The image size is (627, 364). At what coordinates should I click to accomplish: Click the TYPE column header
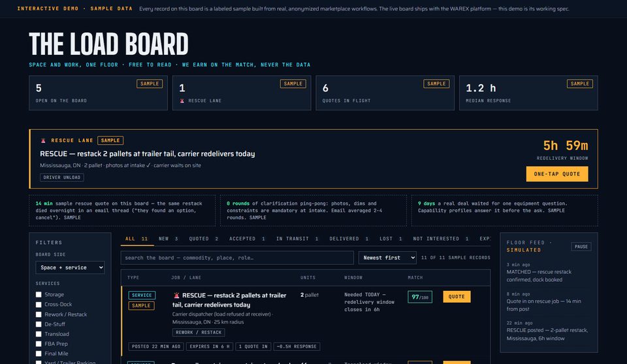[133, 278]
